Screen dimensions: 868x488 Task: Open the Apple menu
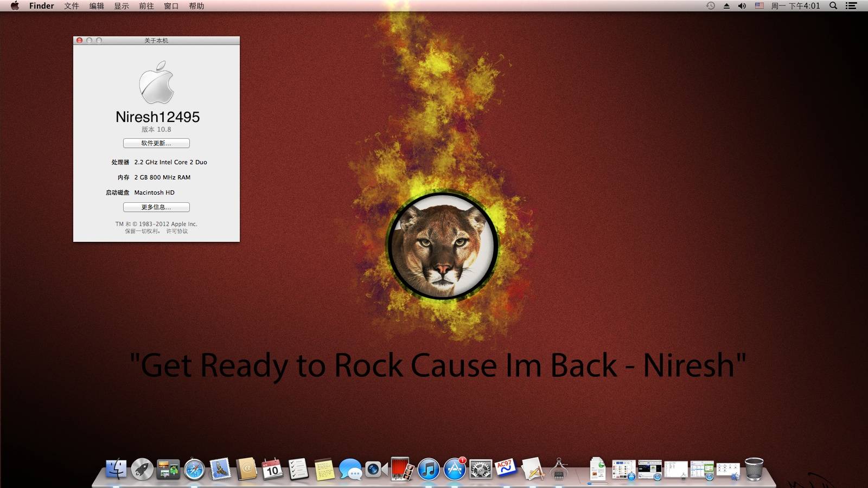pyautogui.click(x=15, y=6)
